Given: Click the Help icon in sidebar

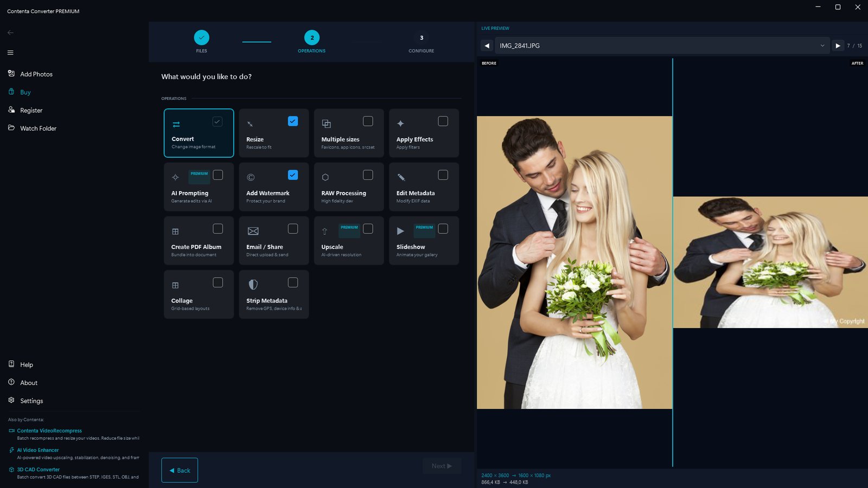Looking at the screenshot, I should [x=11, y=364].
